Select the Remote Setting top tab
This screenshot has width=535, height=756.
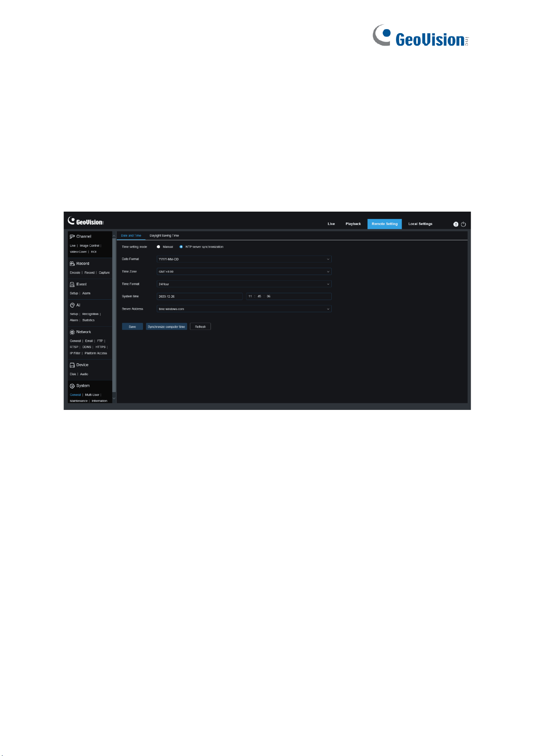(385, 224)
